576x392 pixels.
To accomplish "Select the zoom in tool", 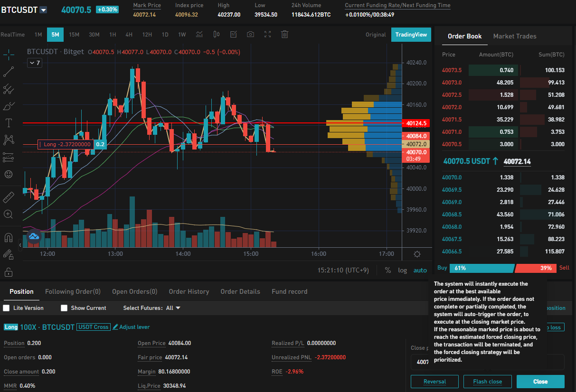I will pos(9,214).
